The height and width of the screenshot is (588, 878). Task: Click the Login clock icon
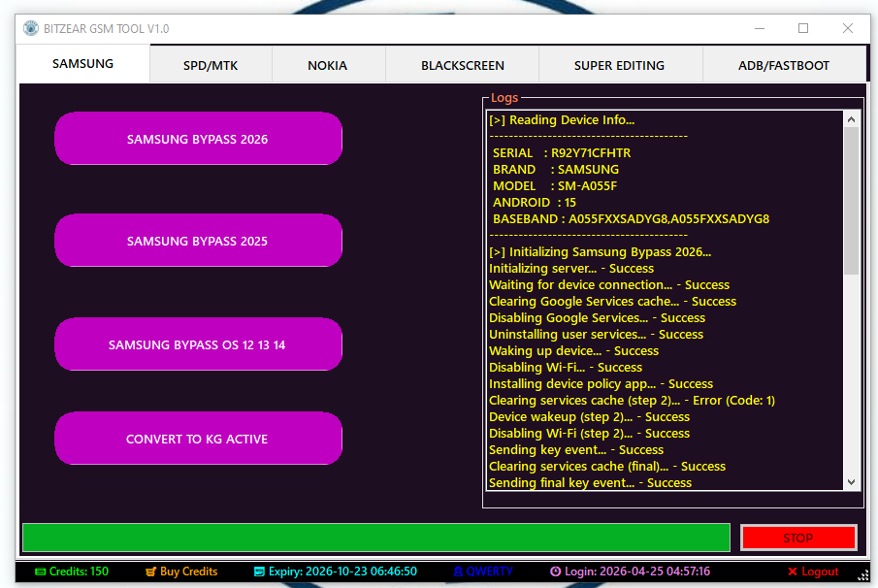point(555,572)
